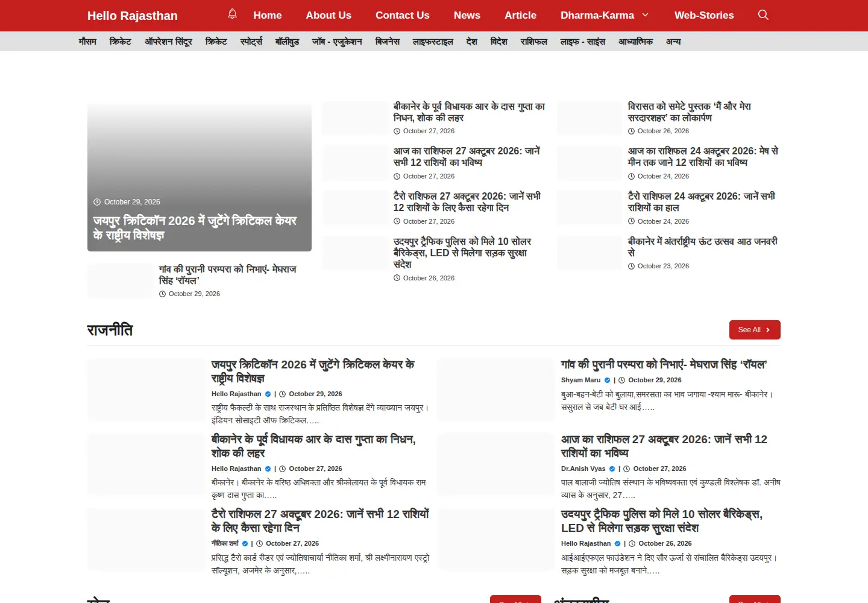This screenshot has width=868, height=603.
Task: Open जॉब - एजुकेशन category
Action: pos(337,42)
